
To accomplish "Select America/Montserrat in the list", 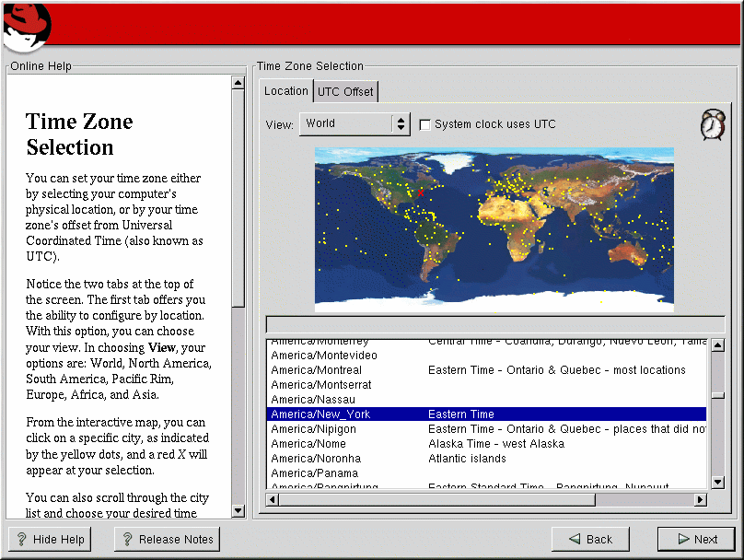I will [x=486, y=384].
